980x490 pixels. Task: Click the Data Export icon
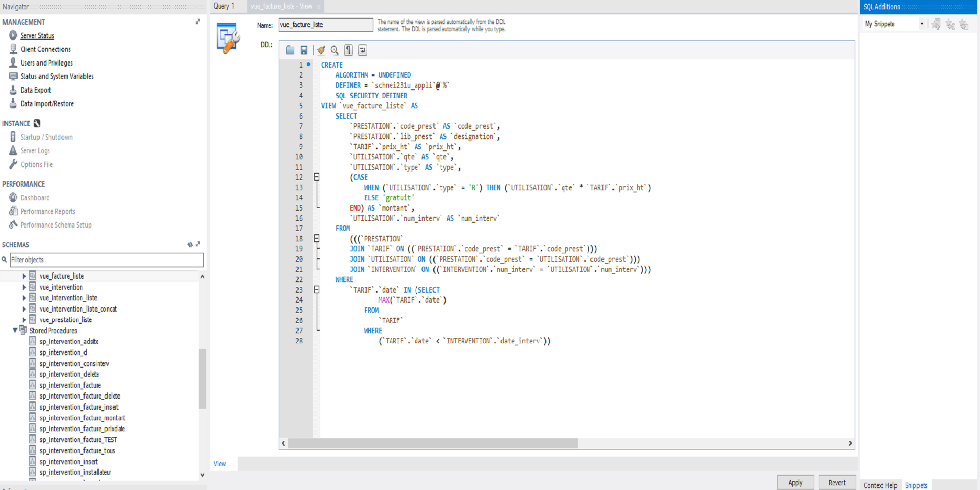coord(13,90)
